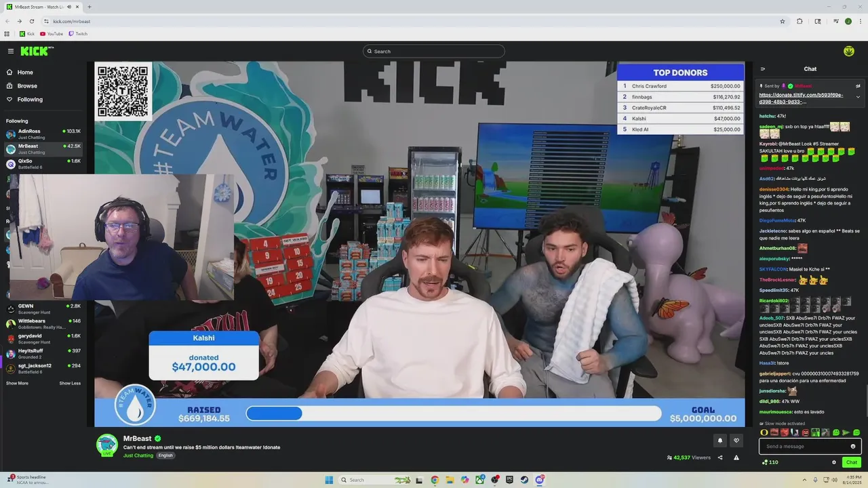Open the Windows Start button
This screenshot has height=488, width=868.
click(x=329, y=480)
